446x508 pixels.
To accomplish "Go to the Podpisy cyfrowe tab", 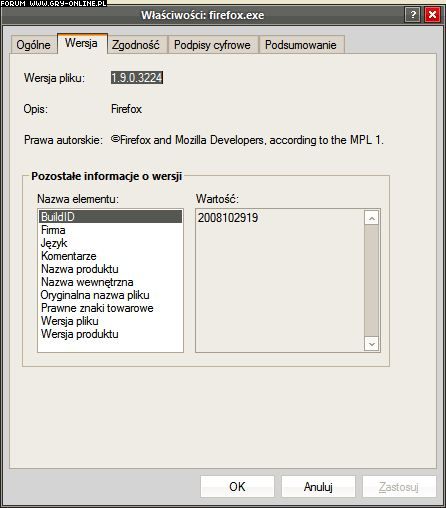I will [212, 45].
